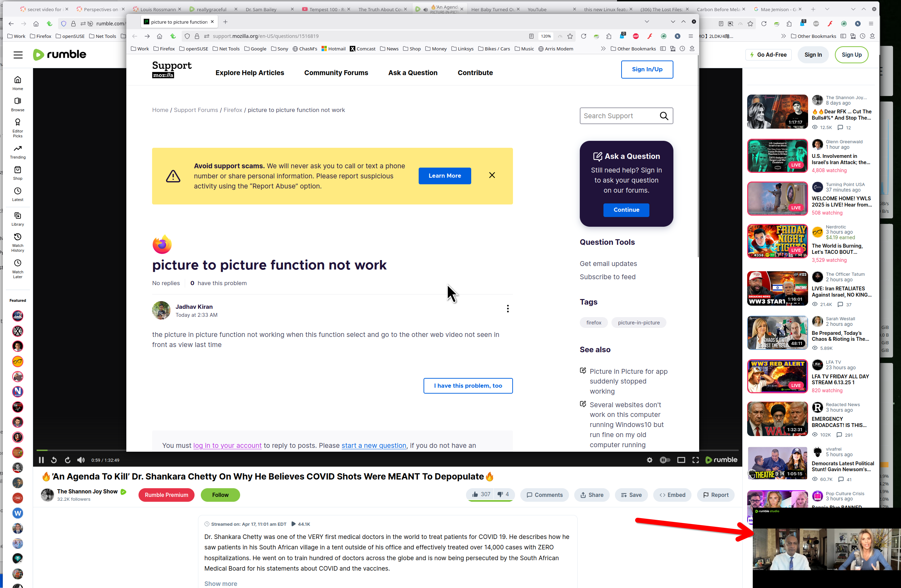
Task: Open the openSUSE bookmarks folder in front window
Action: click(x=193, y=48)
